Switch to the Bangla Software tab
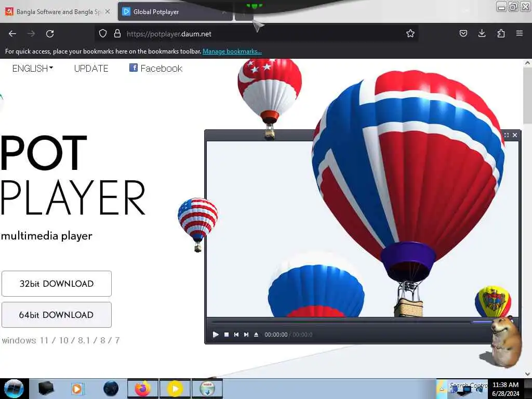The image size is (532, 399). [x=58, y=12]
